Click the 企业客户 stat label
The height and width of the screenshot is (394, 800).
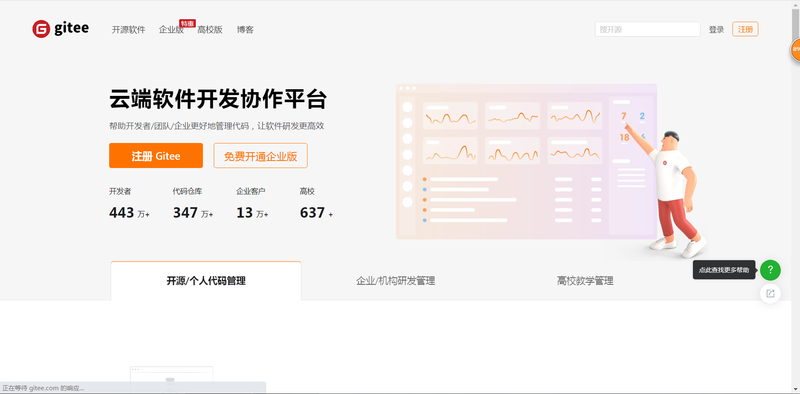click(x=251, y=191)
